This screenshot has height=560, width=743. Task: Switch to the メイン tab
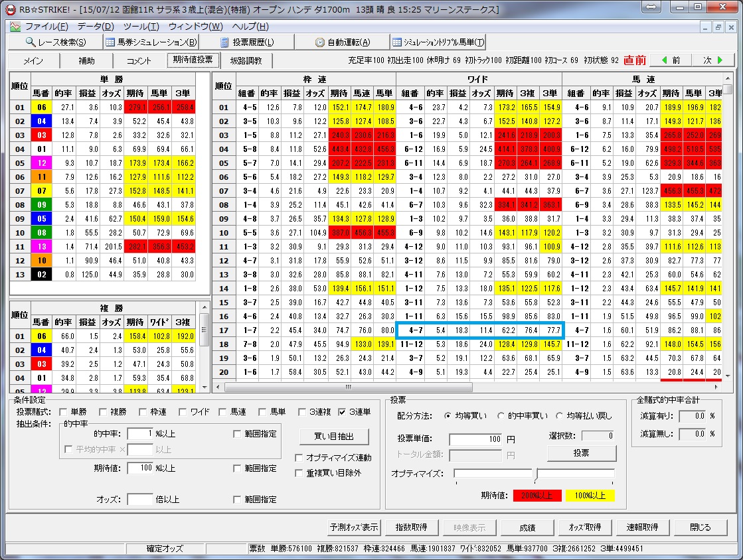pyautogui.click(x=33, y=60)
